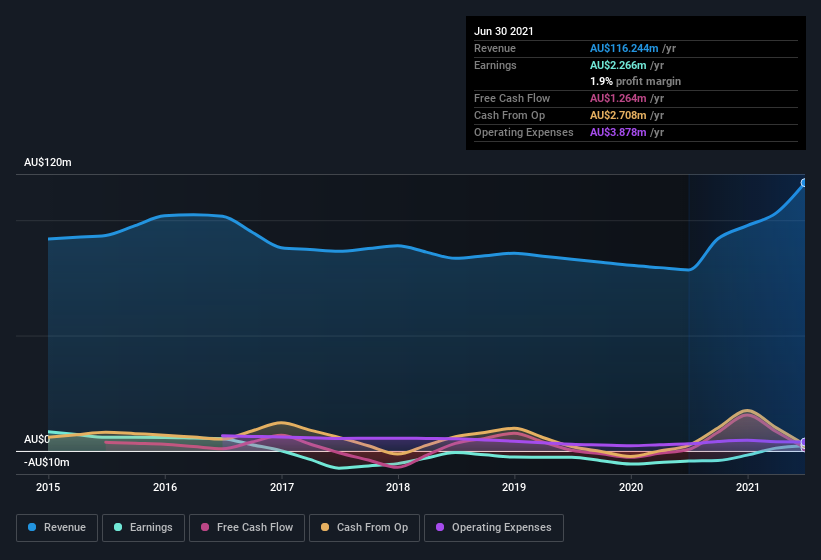
Task: Select the 2017 x-axis label
Action: point(282,487)
